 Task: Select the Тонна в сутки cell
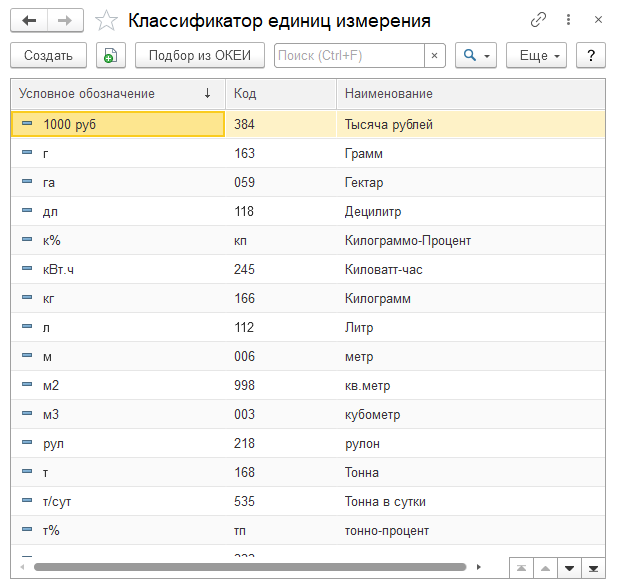tap(471, 501)
